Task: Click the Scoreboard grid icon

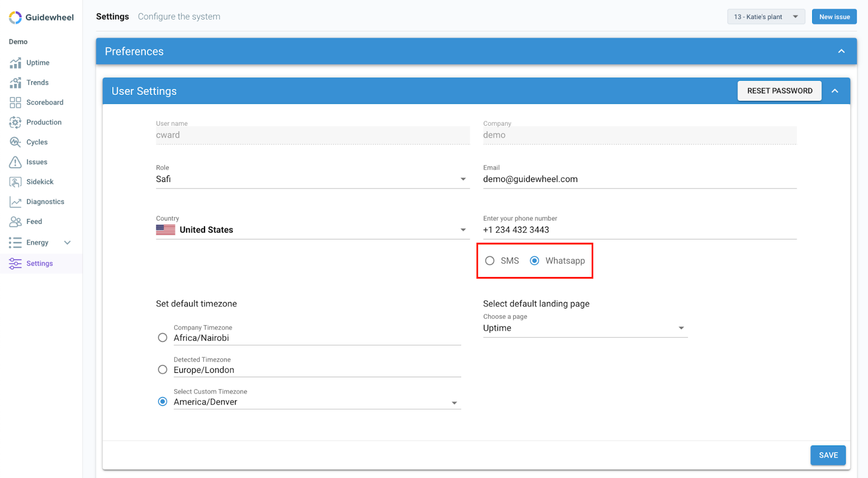Action: pyautogui.click(x=15, y=102)
